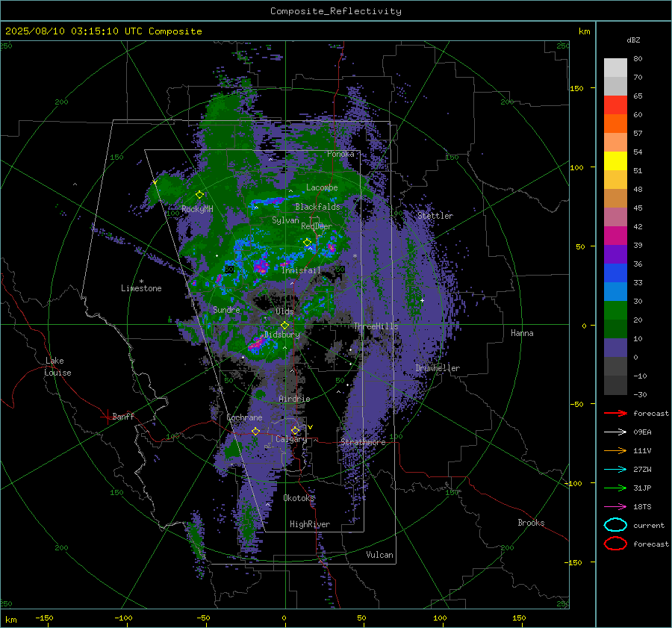Click the -150 value on bottom axis

pyautogui.click(x=44, y=618)
